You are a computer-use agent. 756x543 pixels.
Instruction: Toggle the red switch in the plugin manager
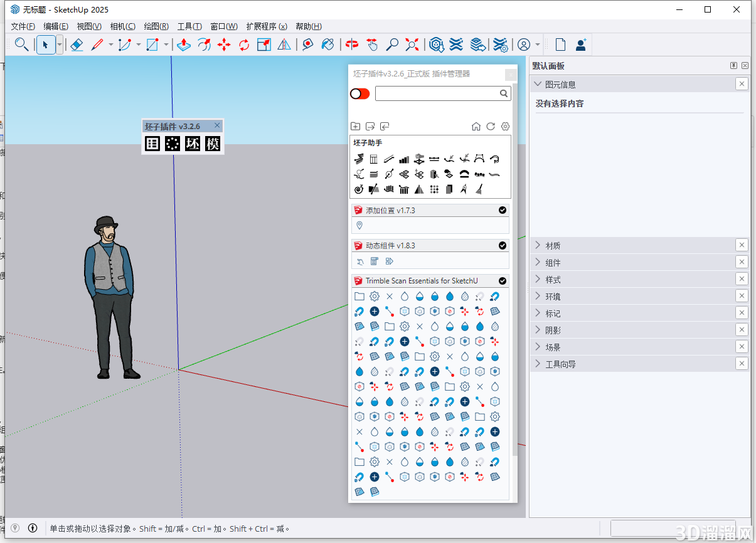(359, 93)
